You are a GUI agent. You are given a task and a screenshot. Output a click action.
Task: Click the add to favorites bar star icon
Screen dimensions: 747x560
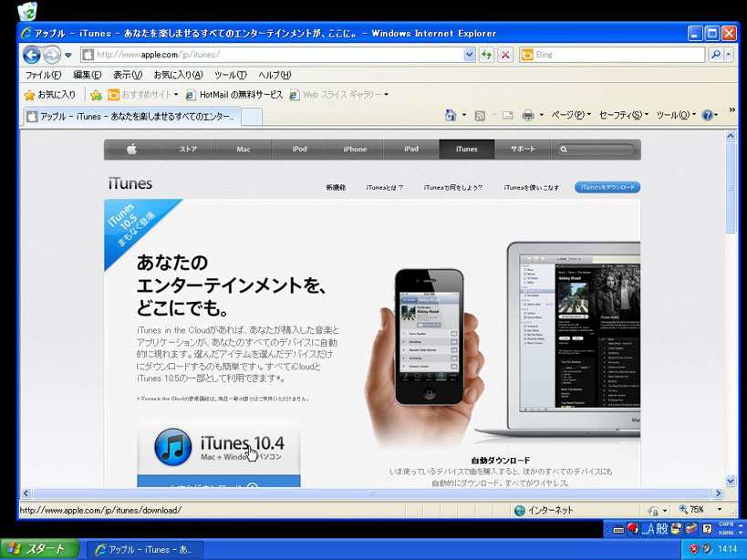tap(97, 95)
